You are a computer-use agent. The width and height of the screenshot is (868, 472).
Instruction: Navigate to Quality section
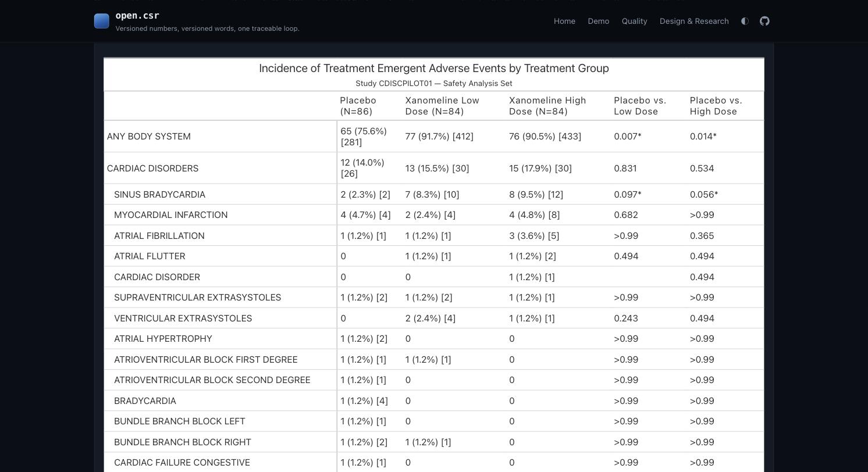[634, 21]
